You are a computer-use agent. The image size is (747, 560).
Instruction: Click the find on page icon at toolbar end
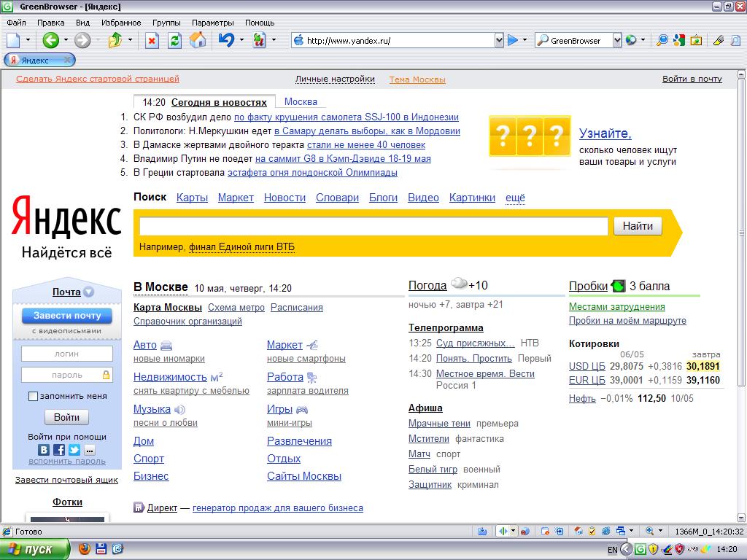735,41
